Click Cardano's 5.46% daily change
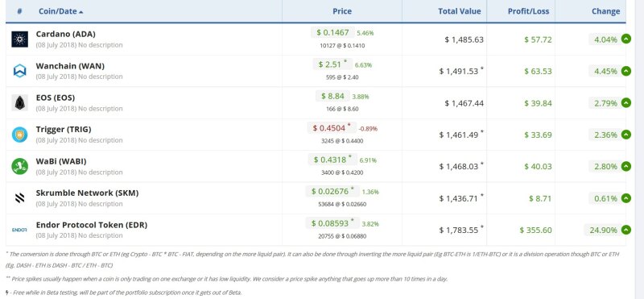 [365, 33]
